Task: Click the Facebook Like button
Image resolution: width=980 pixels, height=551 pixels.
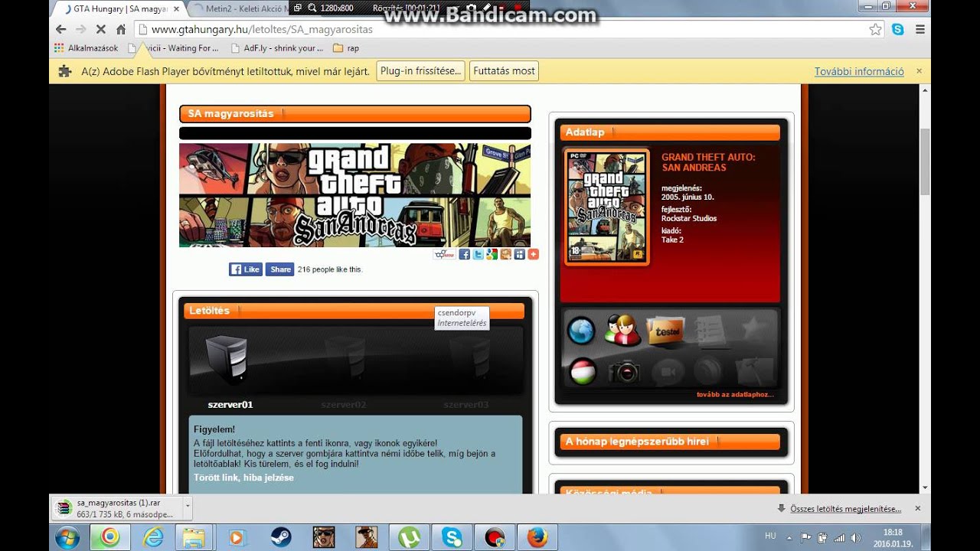Action: pyautogui.click(x=245, y=269)
